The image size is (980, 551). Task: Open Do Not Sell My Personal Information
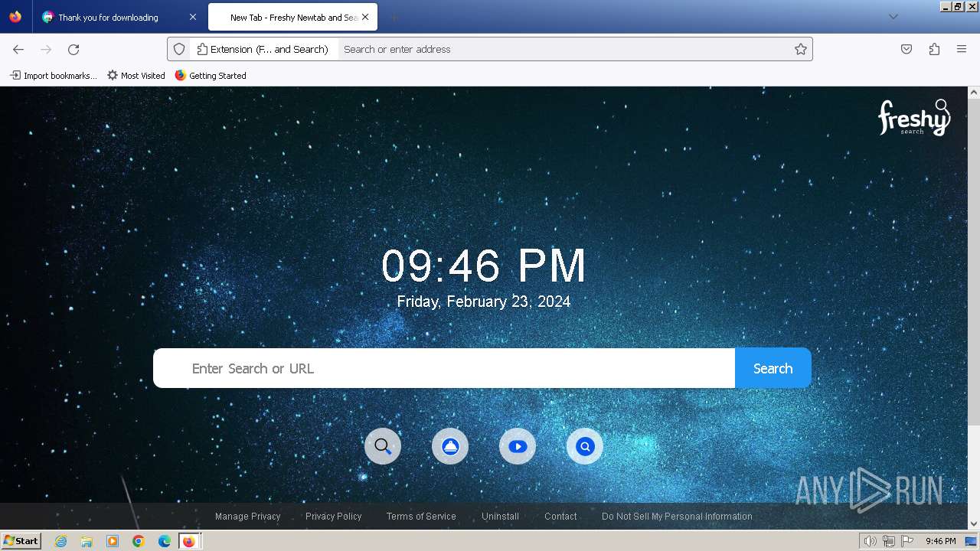pyautogui.click(x=677, y=517)
